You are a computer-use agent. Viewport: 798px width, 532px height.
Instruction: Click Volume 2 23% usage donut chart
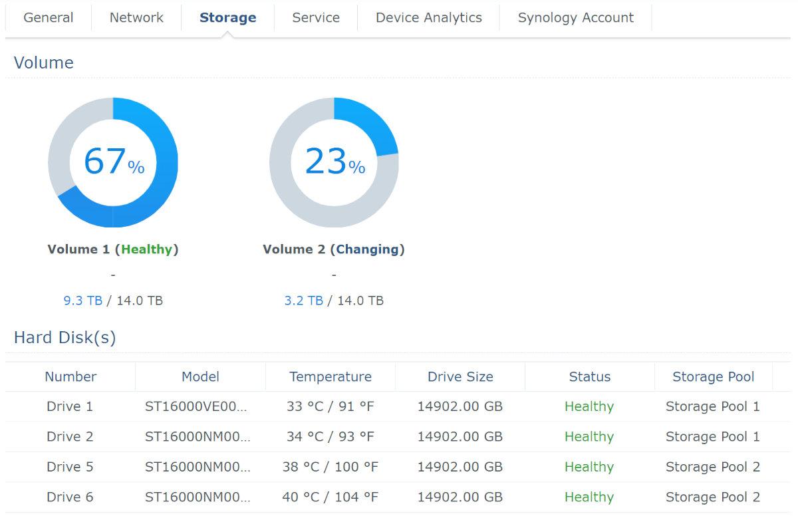pyautogui.click(x=334, y=163)
